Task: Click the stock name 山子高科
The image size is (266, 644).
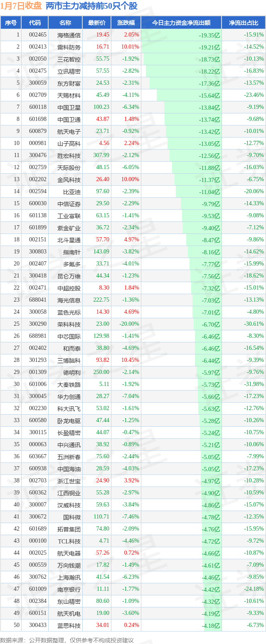Action: click(69, 143)
